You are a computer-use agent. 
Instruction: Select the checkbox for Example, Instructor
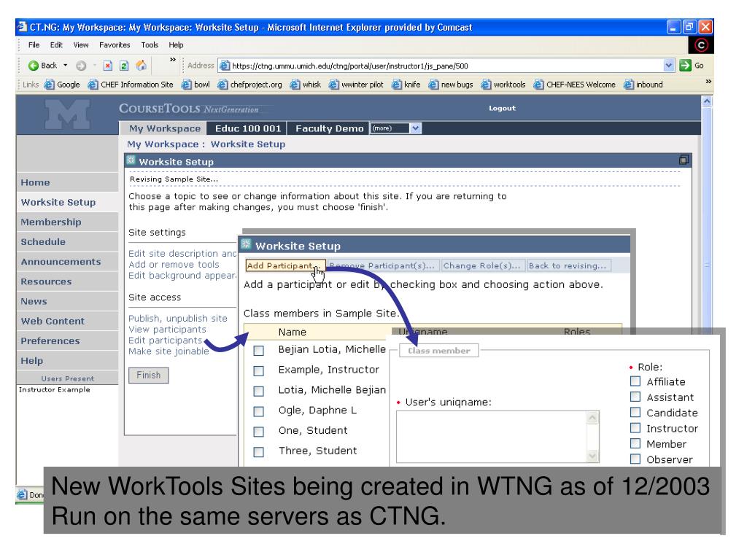pyautogui.click(x=258, y=370)
